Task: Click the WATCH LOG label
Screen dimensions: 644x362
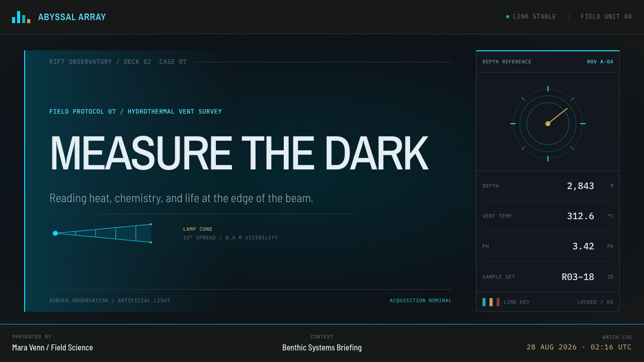Action: (617, 337)
